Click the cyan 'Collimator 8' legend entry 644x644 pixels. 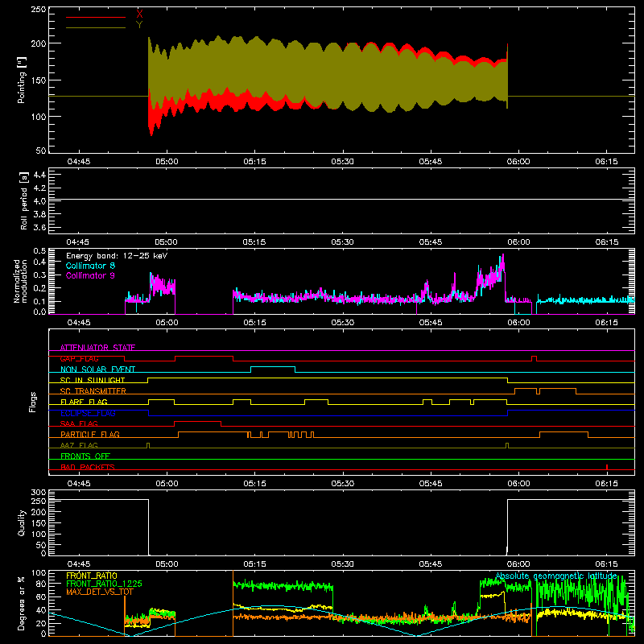[90, 266]
